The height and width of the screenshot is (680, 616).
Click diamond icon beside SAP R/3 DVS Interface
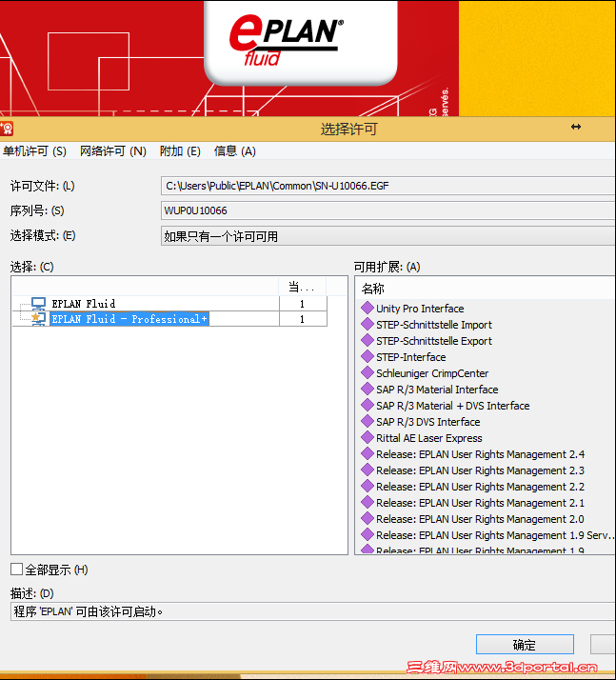coord(368,421)
